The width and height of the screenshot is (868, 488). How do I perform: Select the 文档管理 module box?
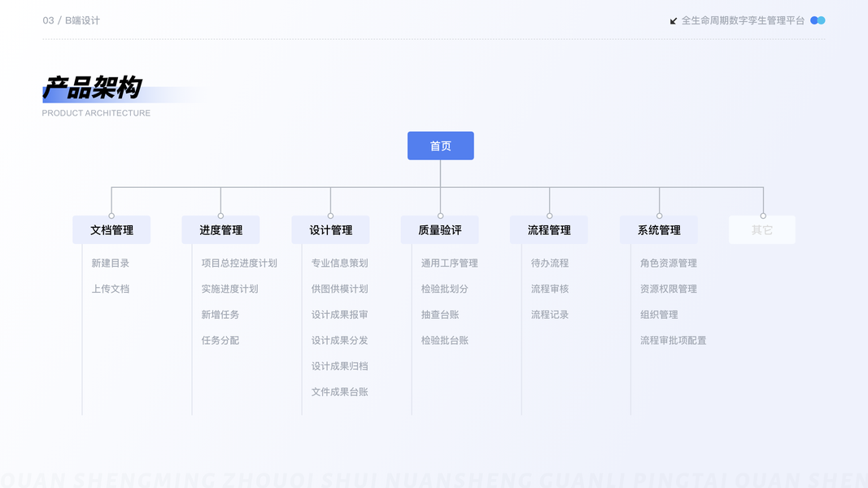click(111, 229)
